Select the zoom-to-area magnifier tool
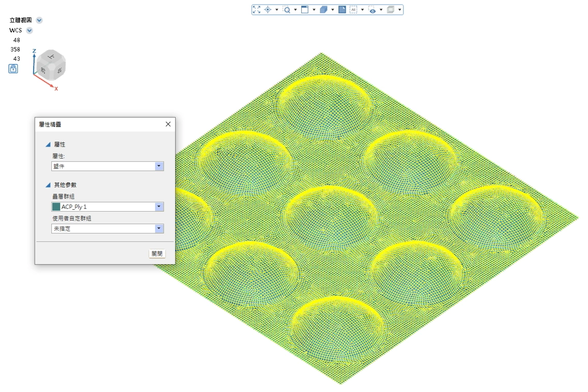This screenshot has width=588, height=392. (287, 10)
